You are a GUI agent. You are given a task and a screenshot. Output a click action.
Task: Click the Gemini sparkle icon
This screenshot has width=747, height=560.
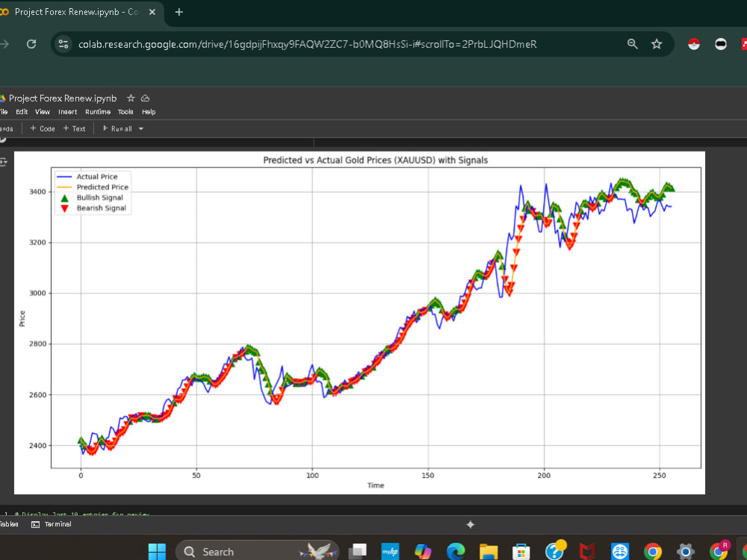[x=470, y=524]
